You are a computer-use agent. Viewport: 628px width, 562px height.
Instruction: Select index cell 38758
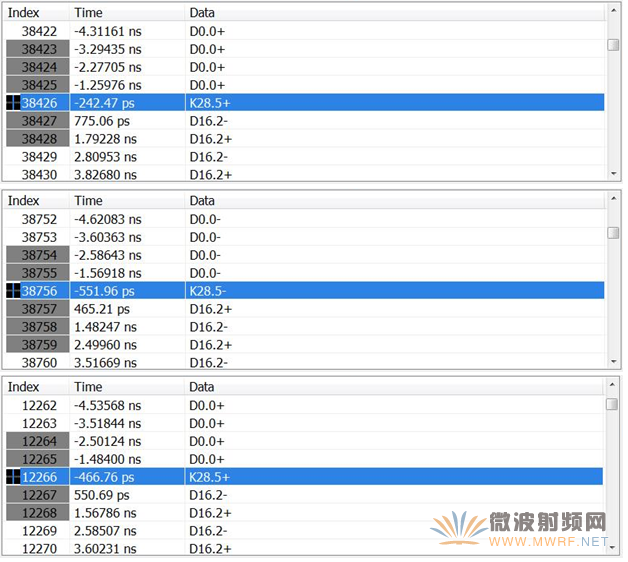38,327
